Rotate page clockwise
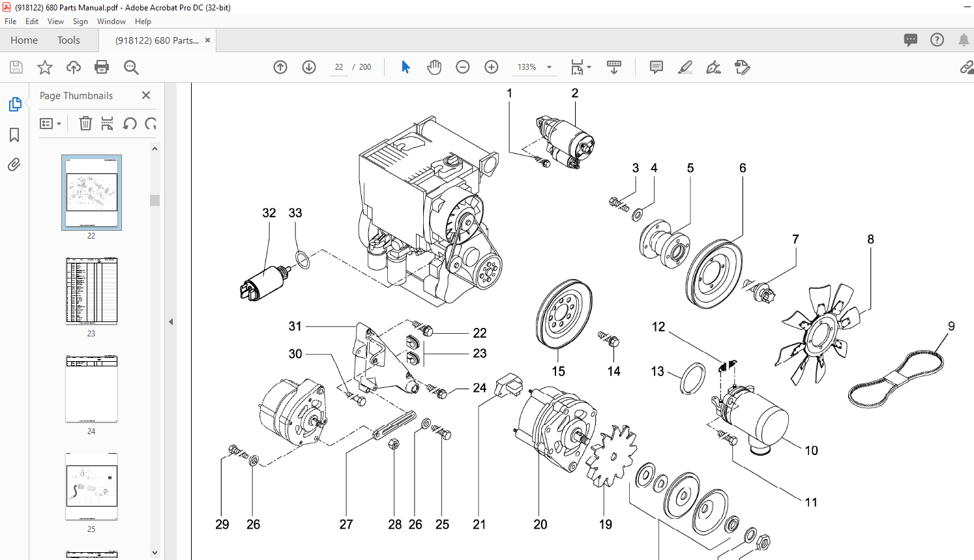This screenshot has width=974, height=560. (151, 123)
